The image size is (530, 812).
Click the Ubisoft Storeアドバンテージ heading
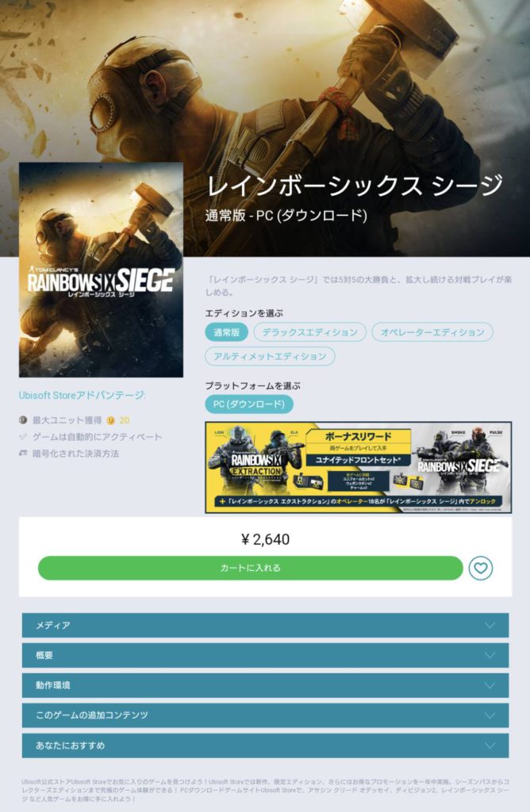click(83, 396)
